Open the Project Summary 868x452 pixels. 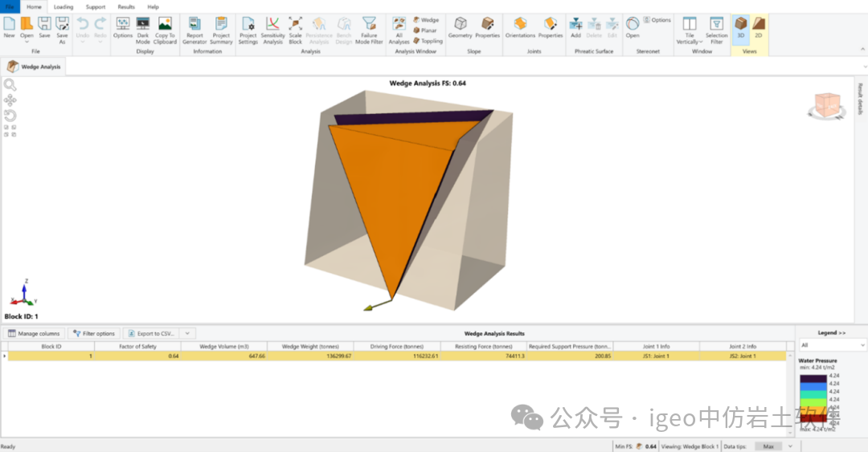[221, 31]
